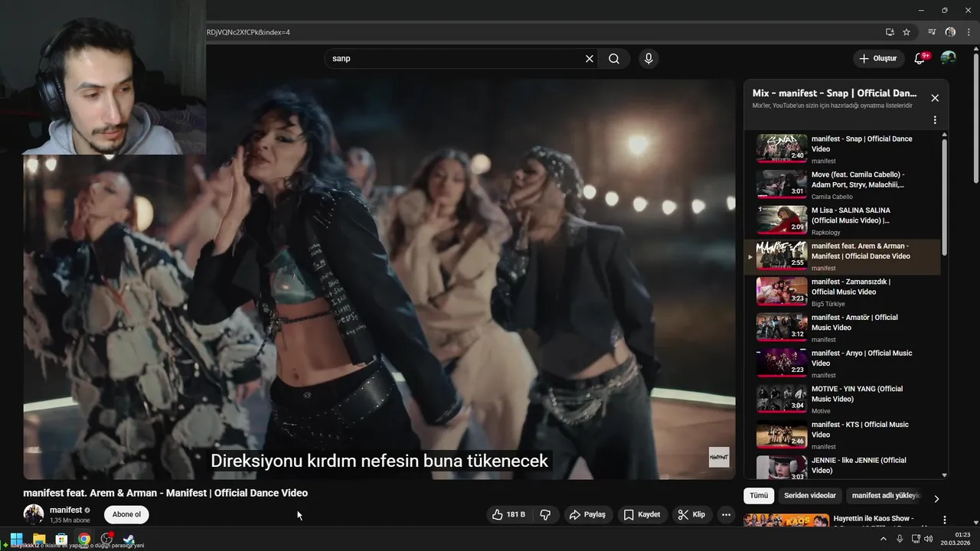Select the manifest adlı yükleyici chip
The height and width of the screenshot is (551, 980).
pos(885,496)
